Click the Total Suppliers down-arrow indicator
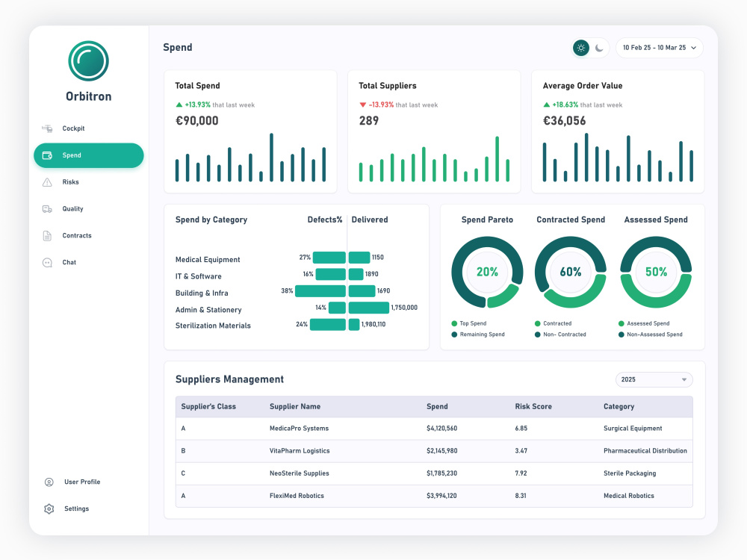The image size is (747, 560). click(362, 105)
